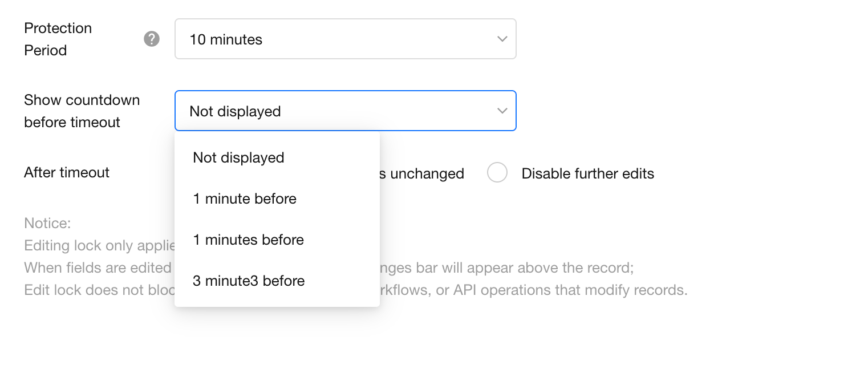This screenshot has height=389, width=868.
Task: Click the "After timeout" label
Action: [x=67, y=172]
